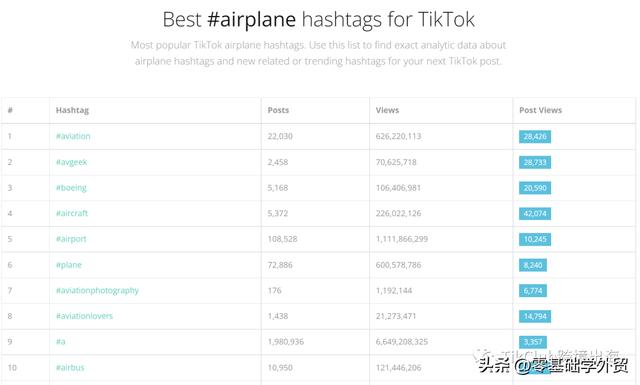Click the 14,794 post views badge

click(535, 316)
